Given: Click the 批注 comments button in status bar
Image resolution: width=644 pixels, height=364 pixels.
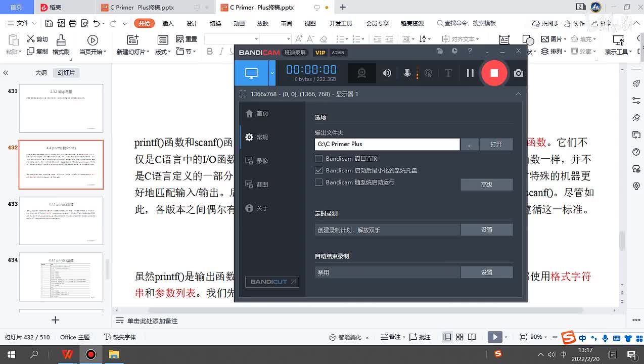Looking at the screenshot, I should (x=421, y=337).
